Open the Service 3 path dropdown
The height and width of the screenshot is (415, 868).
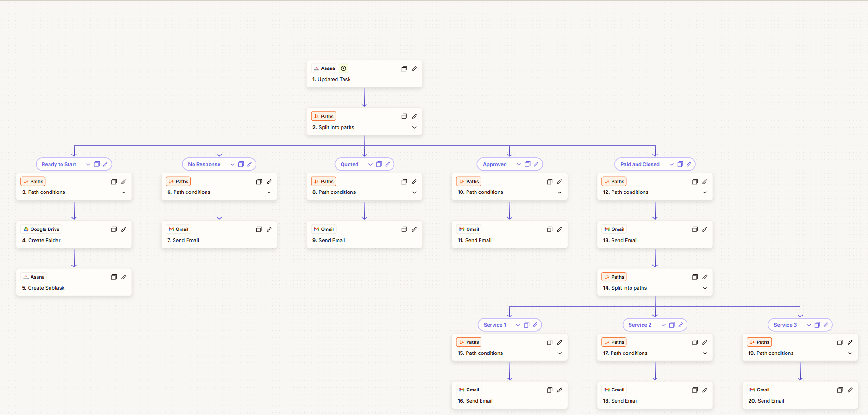[x=809, y=325]
